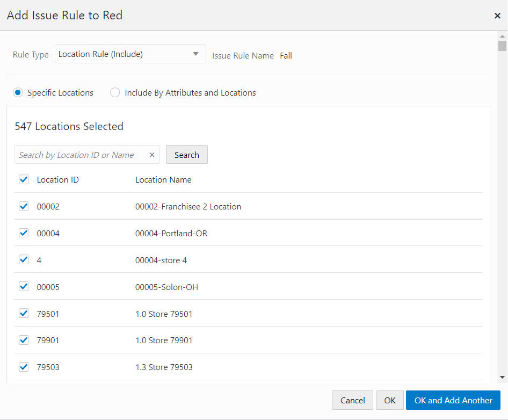Choose Include By Attributes and Locations option
The image size is (508, 420).
(115, 93)
